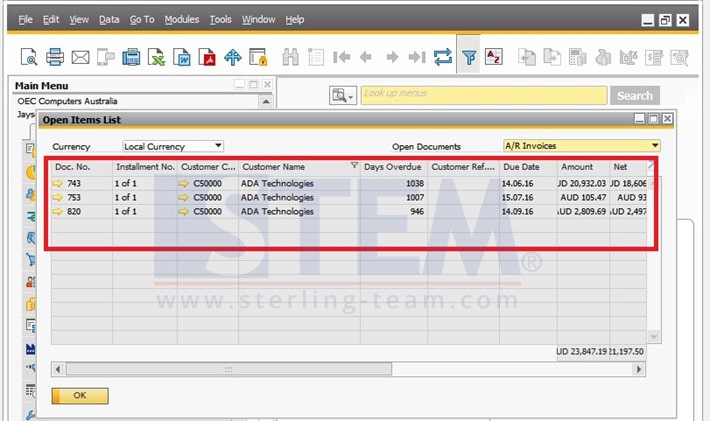
Task: Click the Target Document toolbar icon
Action: 552,57
